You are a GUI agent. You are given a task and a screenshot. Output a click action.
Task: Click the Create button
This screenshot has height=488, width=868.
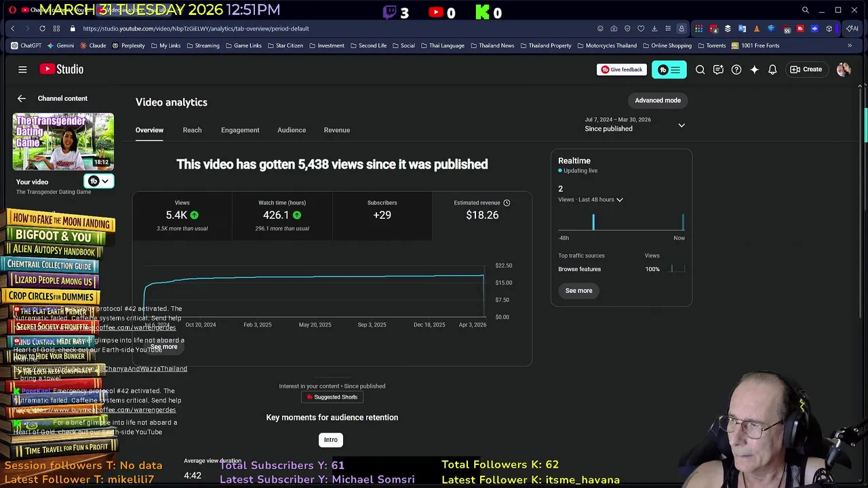tap(806, 69)
